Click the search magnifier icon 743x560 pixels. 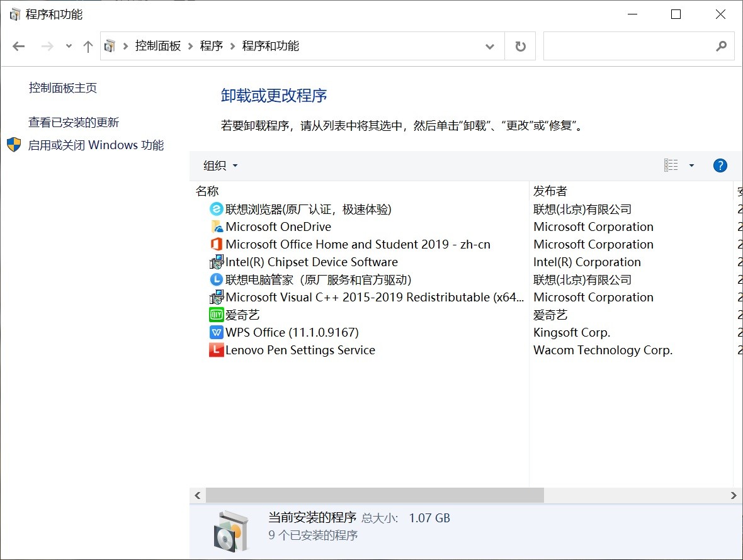[721, 46]
